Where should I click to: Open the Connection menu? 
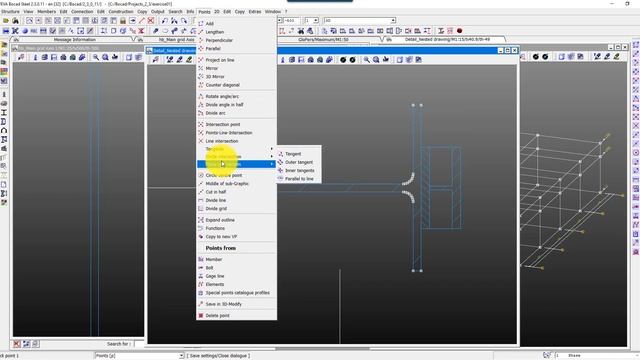[82, 11]
